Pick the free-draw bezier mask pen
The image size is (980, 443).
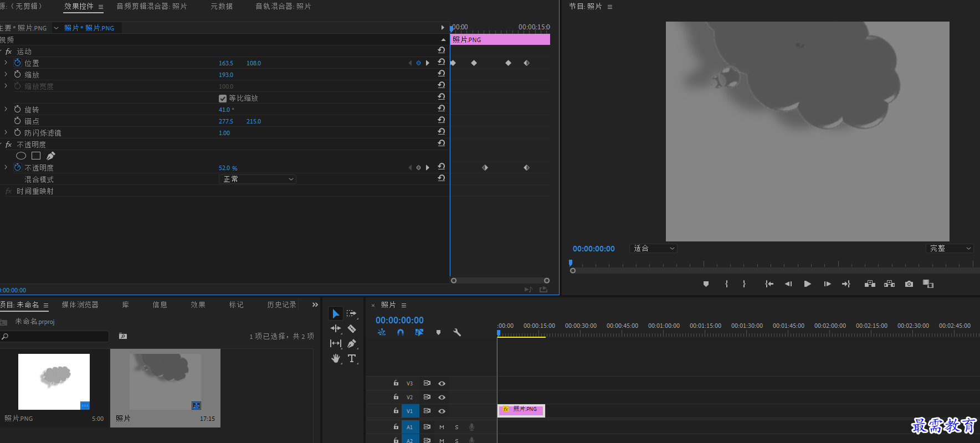50,156
